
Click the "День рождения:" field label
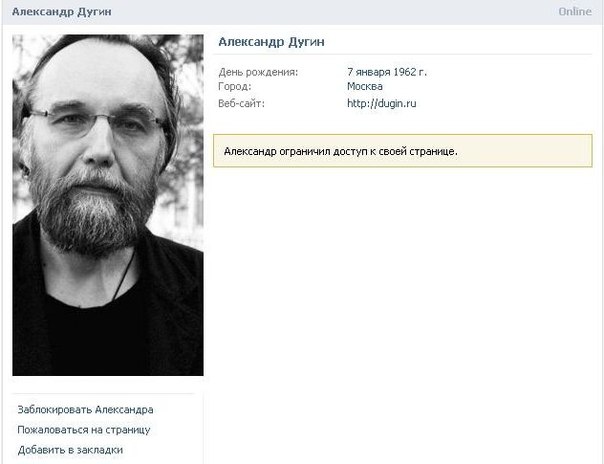tap(258, 72)
